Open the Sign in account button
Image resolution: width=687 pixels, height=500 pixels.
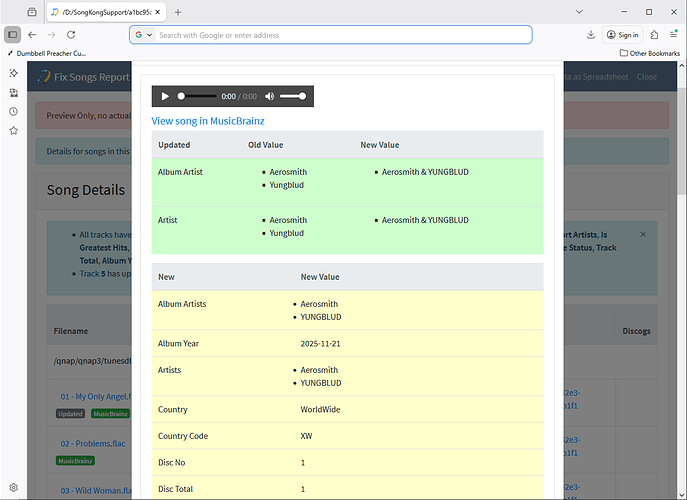(622, 35)
